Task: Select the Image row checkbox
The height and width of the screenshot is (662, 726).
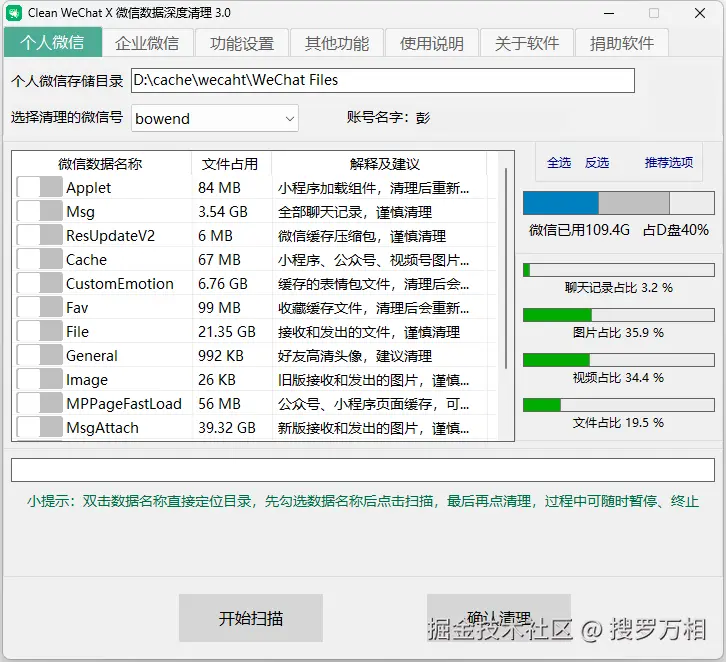Action: tap(39, 380)
